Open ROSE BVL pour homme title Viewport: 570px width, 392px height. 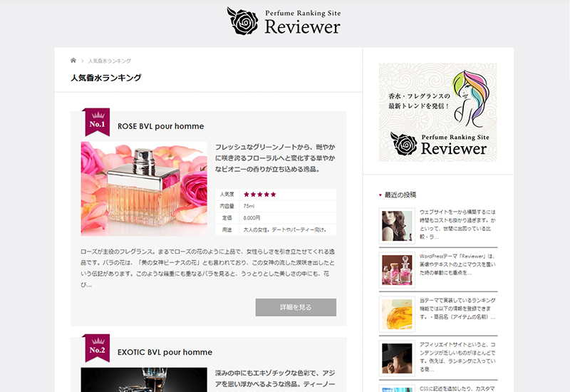point(161,126)
